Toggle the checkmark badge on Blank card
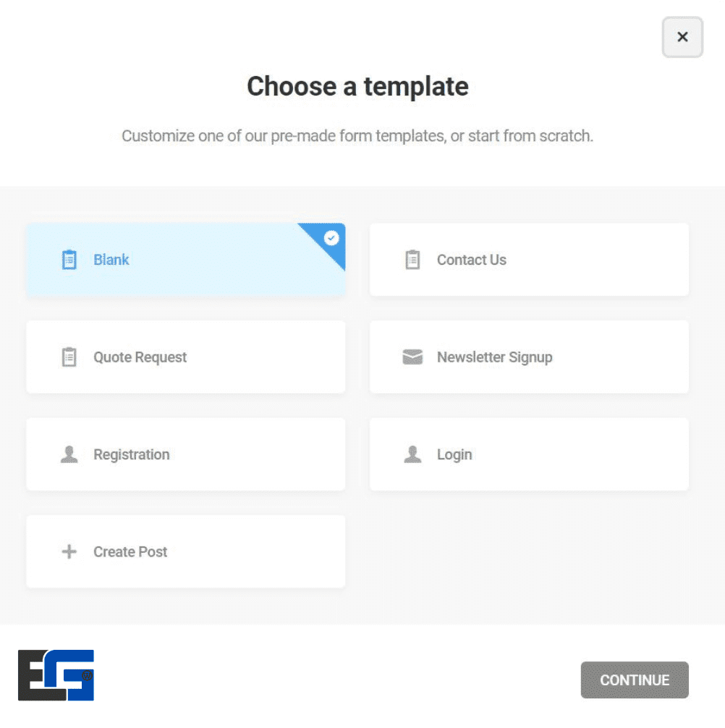The height and width of the screenshot is (728, 725). pos(331,237)
